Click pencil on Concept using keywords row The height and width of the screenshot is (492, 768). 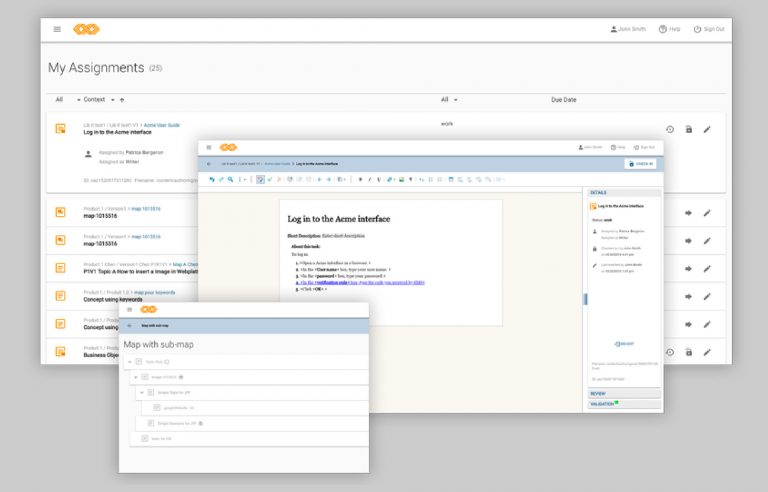[707, 296]
